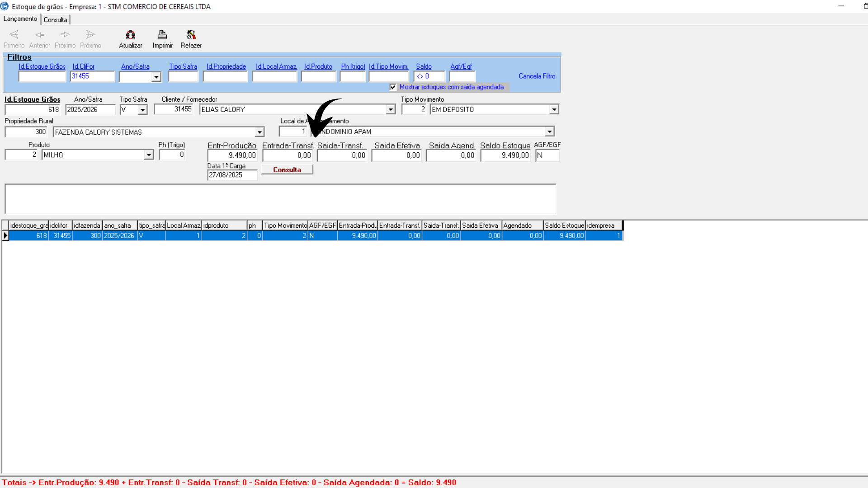The width and height of the screenshot is (868, 488).
Task: Select the Lançamento tab
Action: [x=20, y=19]
